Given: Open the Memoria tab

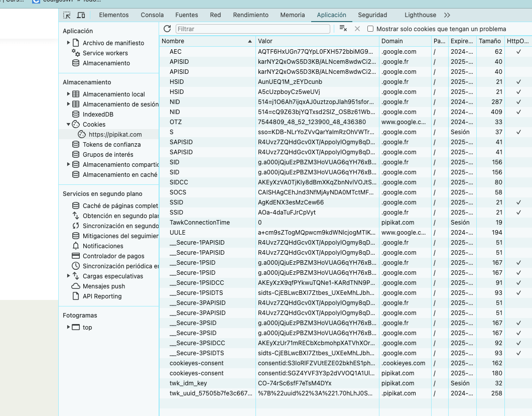Looking at the screenshot, I should [293, 15].
